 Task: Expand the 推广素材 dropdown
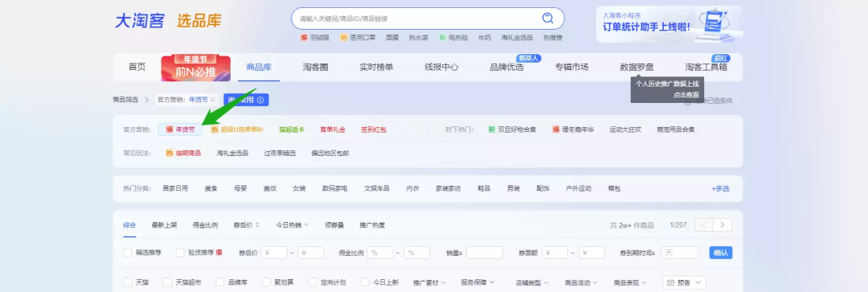[x=429, y=282]
